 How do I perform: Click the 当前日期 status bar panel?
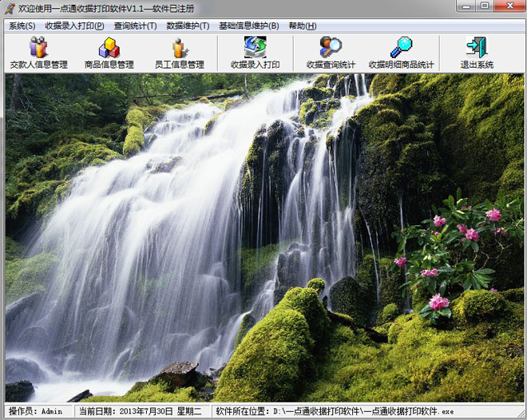tap(142, 411)
